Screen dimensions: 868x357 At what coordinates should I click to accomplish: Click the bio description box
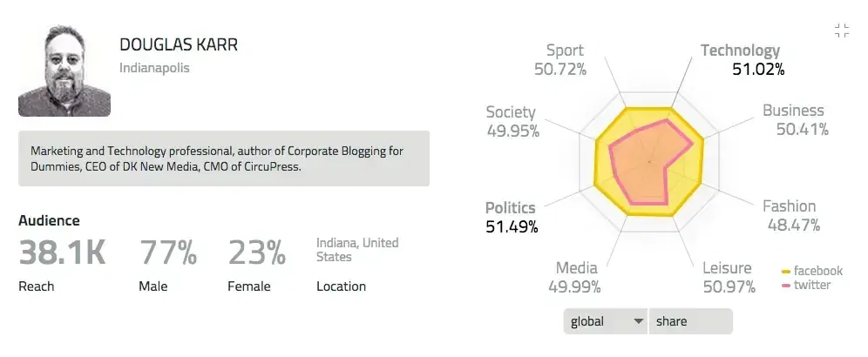224,158
